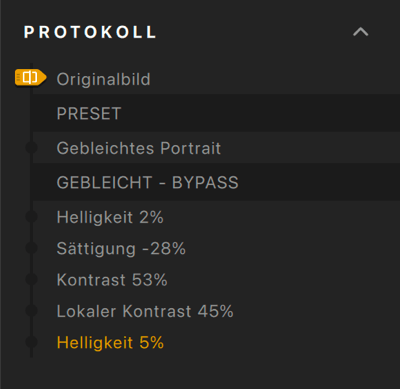
Task: Click the highlighted Helligkeit 5% entry
Action: tap(110, 342)
